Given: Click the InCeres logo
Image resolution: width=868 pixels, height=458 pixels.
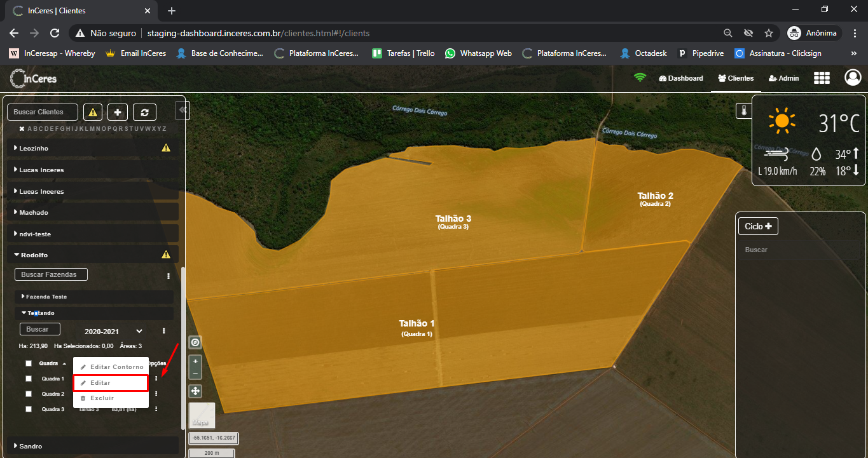Looking at the screenshot, I should (34, 79).
